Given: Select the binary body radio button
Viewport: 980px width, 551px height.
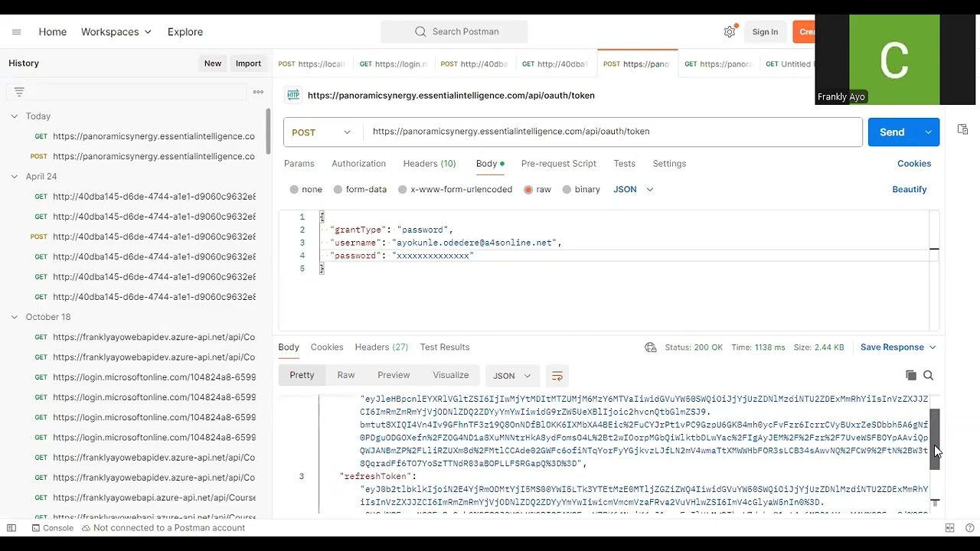Looking at the screenshot, I should point(567,190).
